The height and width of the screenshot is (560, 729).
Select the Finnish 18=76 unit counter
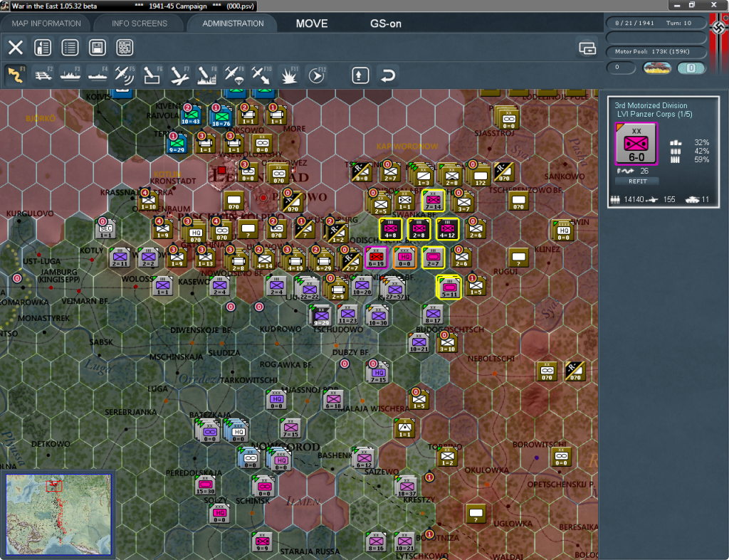pos(221,116)
